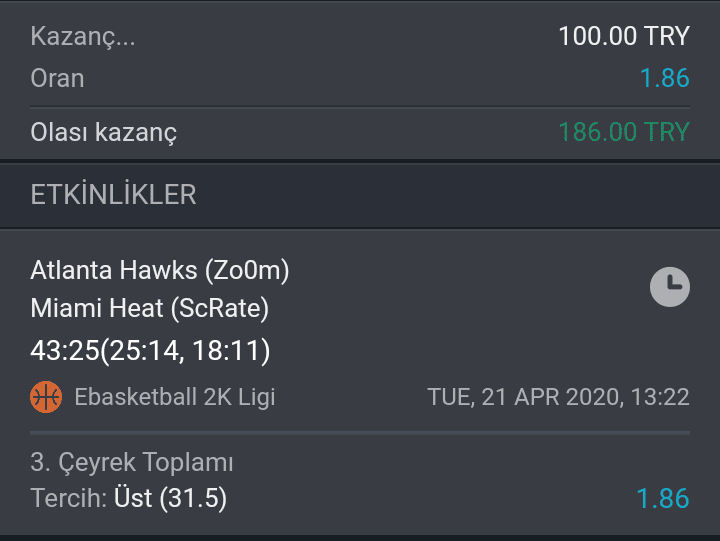Click the quarter scores (25:14, 18:11)
720x541 pixels.
[x=185, y=351]
